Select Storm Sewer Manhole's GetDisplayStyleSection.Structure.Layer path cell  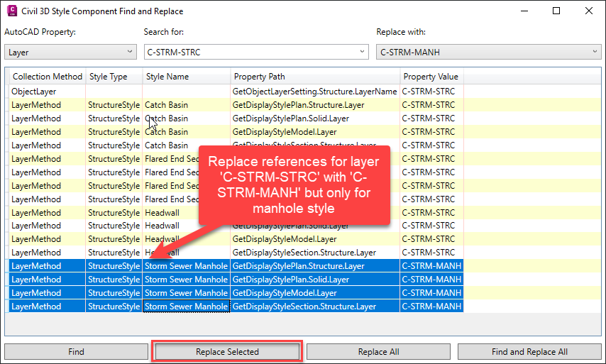tap(315, 307)
